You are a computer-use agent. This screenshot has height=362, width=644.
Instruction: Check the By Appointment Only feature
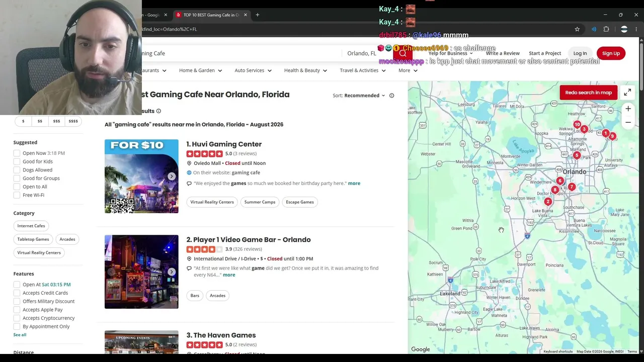[x=17, y=327]
